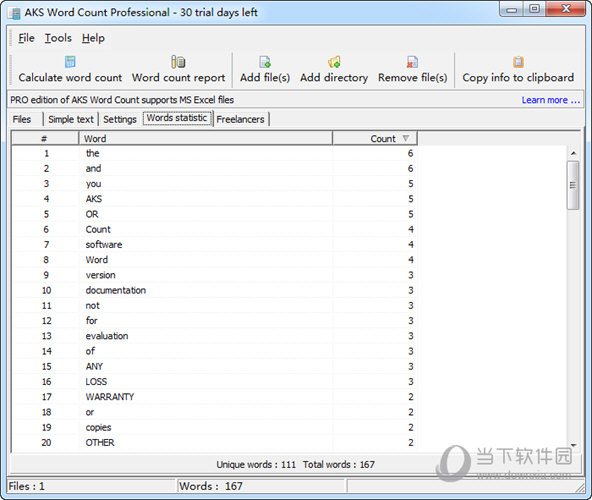This screenshot has height=500, width=592.
Task: Select the 'WARRANTY' row
Action: click(x=214, y=397)
